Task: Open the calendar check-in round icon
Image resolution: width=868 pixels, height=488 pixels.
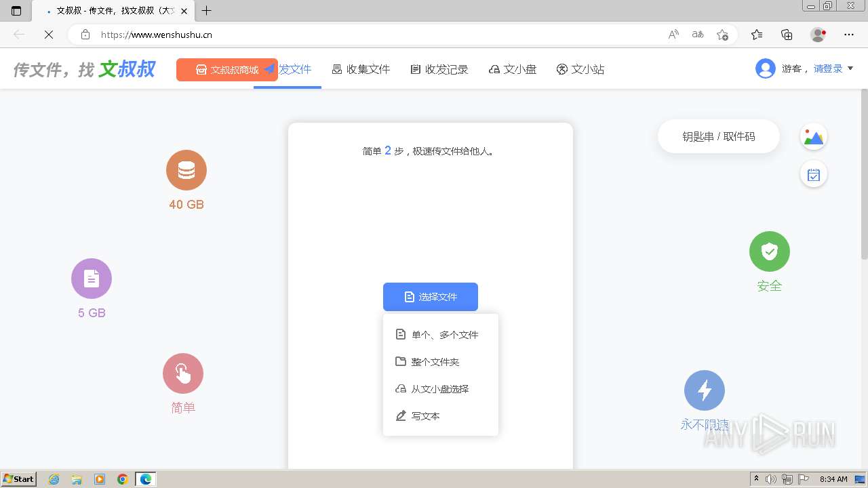Action: (814, 175)
